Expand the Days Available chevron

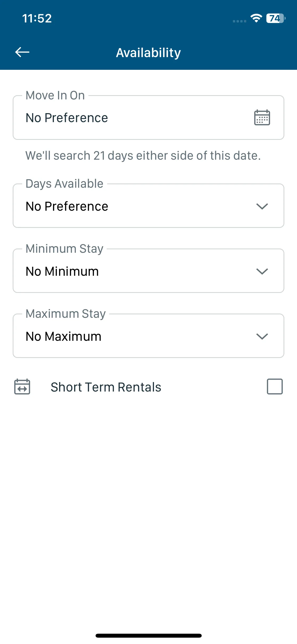262,206
